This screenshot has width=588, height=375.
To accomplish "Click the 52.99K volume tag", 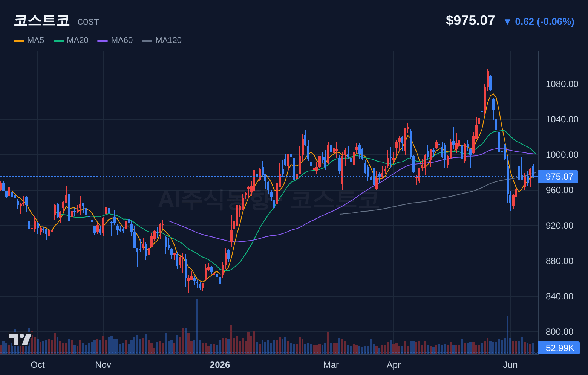I will [559, 348].
